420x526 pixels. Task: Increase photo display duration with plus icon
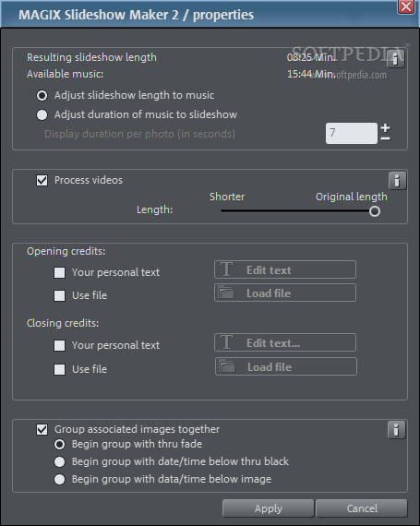[386, 127]
